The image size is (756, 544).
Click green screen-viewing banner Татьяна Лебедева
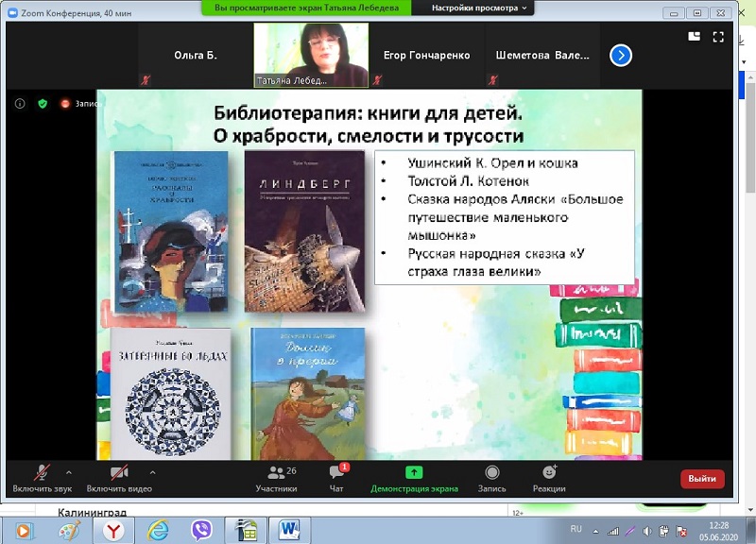point(306,8)
